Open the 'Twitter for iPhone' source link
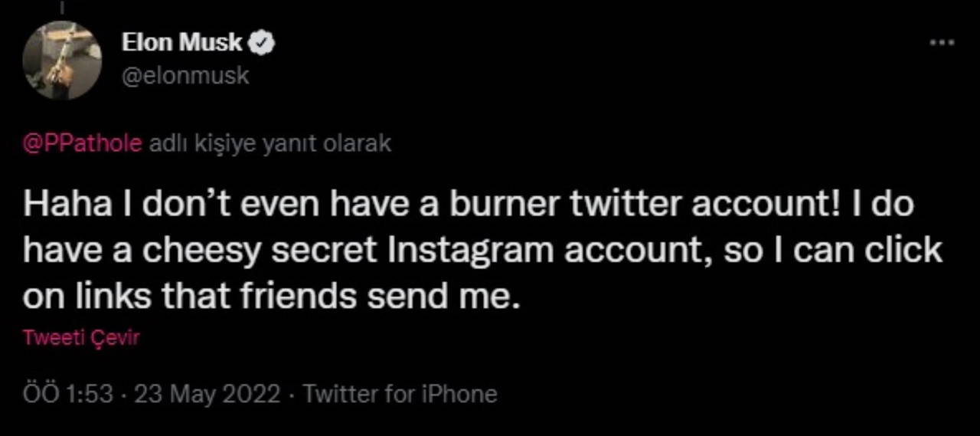Screen dimensions: 980x436 click(x=400, y=395)
